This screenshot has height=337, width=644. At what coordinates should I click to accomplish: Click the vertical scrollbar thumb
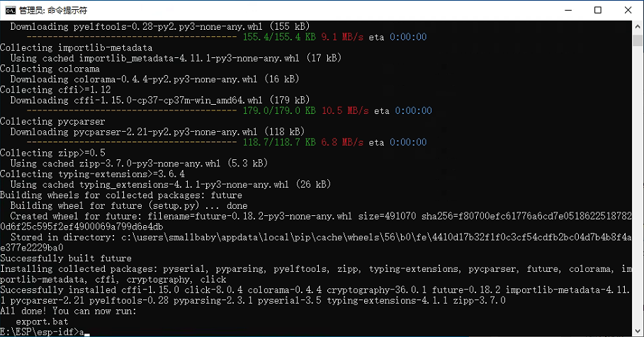pos(638,40)
